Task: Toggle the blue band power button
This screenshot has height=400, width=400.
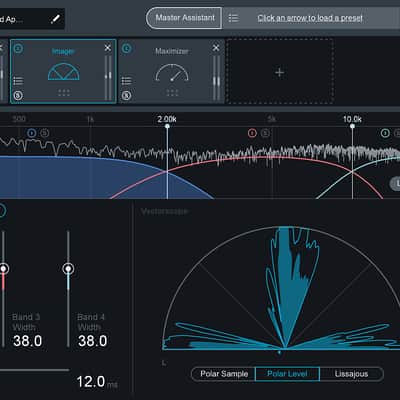Action: pos(32,133)
